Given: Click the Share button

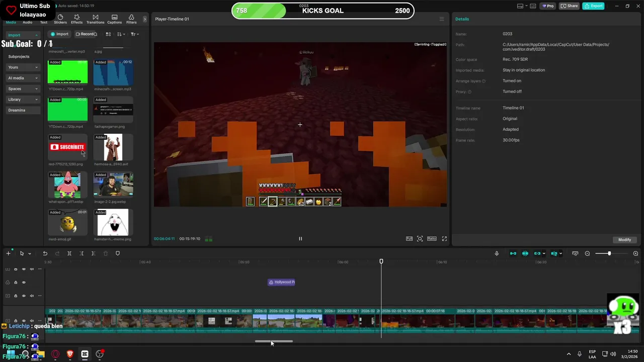Looking at the screenshot, I should tap(570, 6).
